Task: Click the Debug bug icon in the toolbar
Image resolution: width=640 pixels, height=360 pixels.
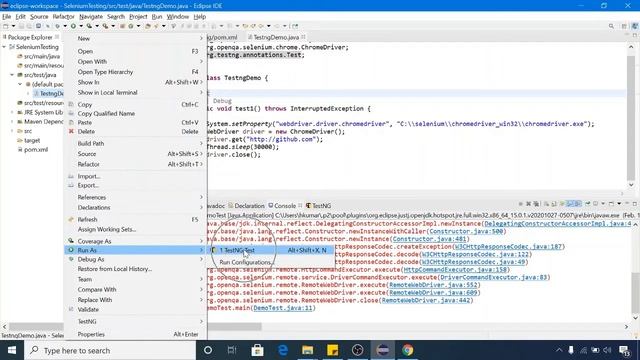Action: [57, 26]
